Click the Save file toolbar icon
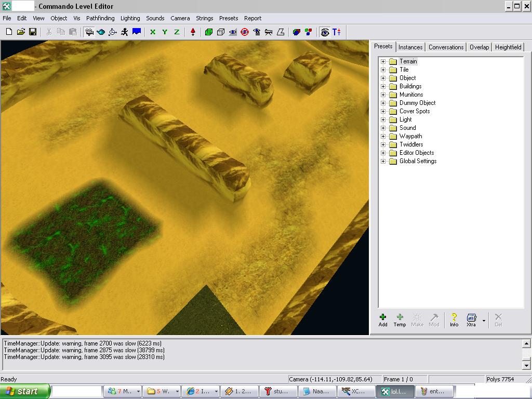Screen dimensions: 532x399 32,32
